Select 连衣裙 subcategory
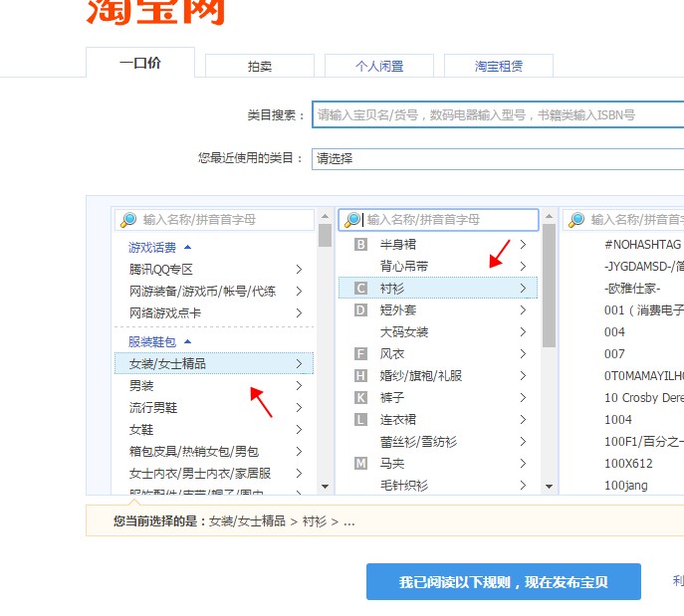684x616 pixels. click(438, 420)
